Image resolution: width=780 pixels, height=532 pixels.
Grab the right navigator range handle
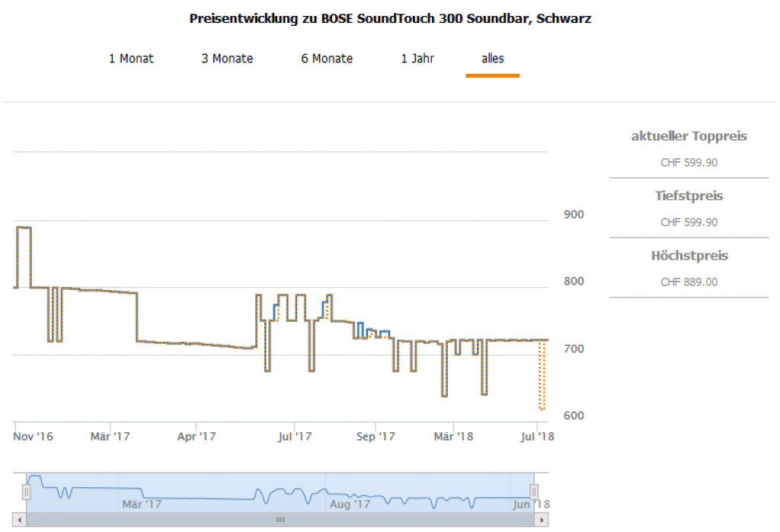click(x=534, y=492)
